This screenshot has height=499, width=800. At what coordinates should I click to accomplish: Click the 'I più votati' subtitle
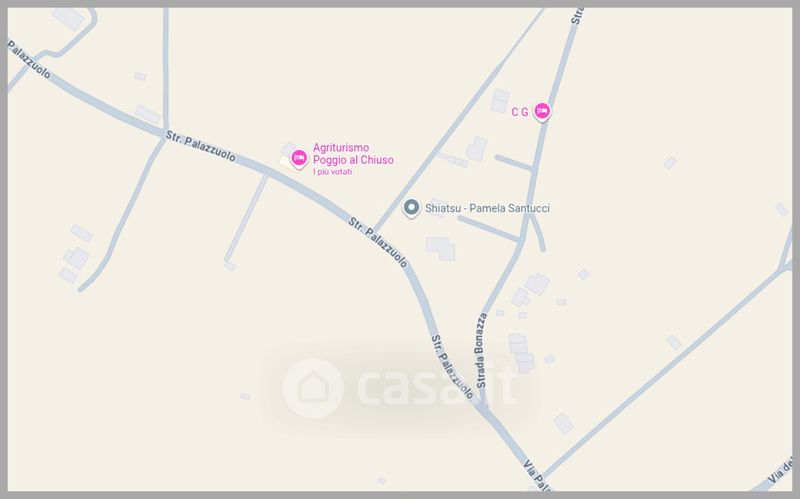(x=332, y=172)
